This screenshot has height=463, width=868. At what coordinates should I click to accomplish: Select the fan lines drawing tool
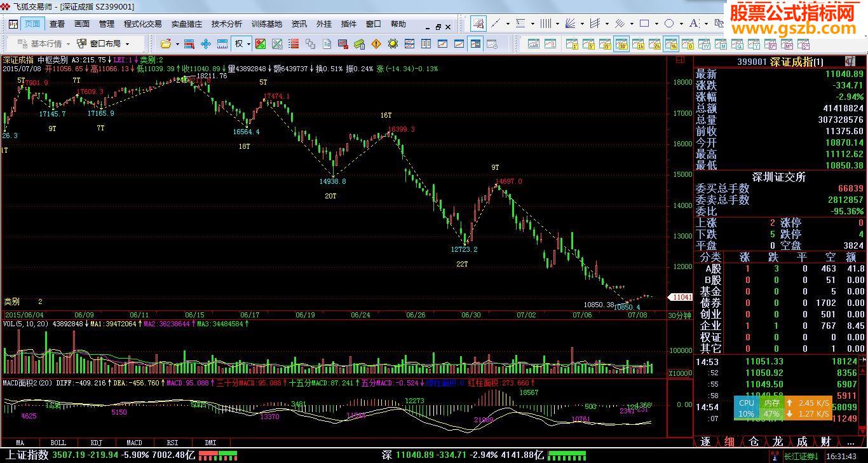(571, 24)
